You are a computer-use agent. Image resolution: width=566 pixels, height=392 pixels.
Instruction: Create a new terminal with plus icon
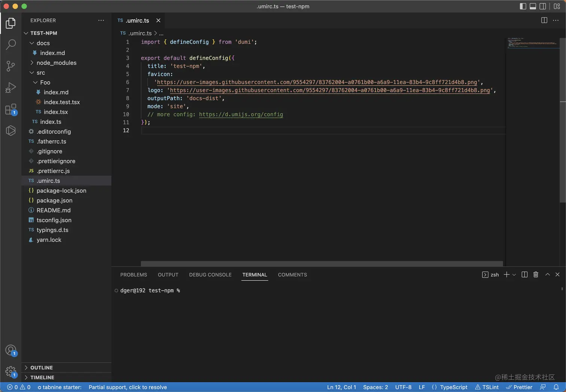click(x=506, y=275)
